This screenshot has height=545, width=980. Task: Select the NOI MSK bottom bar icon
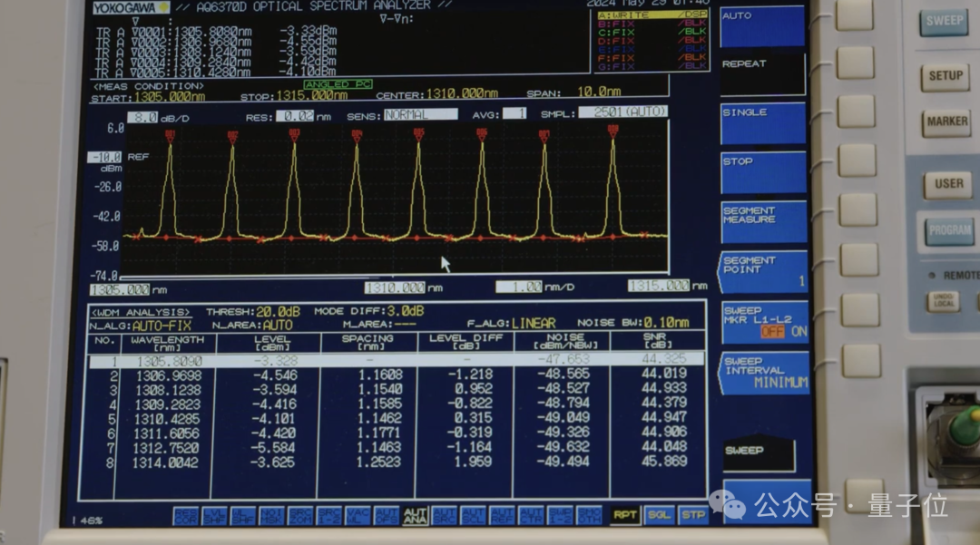pos(271,516)
